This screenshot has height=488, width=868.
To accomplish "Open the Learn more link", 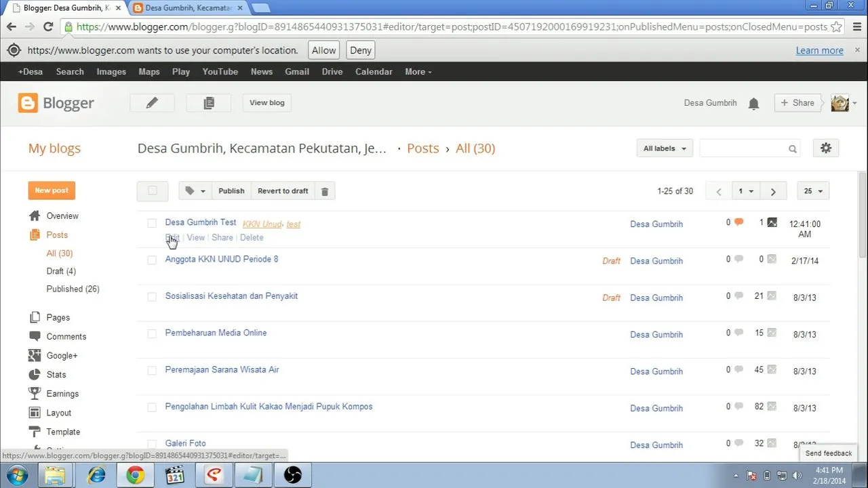I will [x=820, y=50].
